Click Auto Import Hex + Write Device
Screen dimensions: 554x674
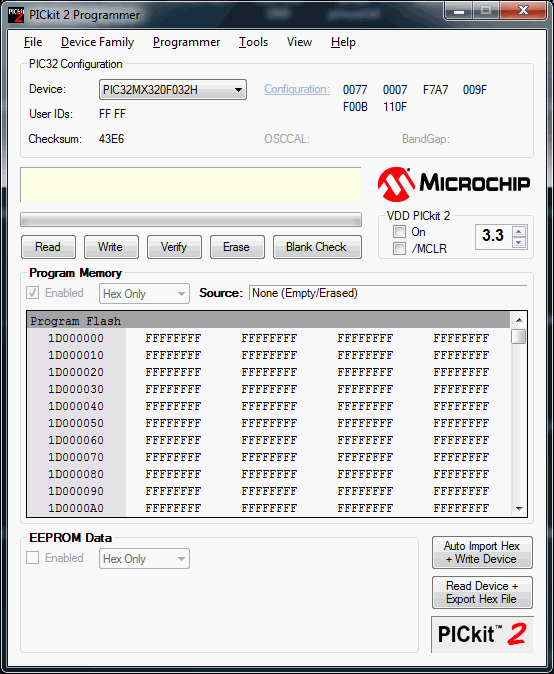pos(482,552)
